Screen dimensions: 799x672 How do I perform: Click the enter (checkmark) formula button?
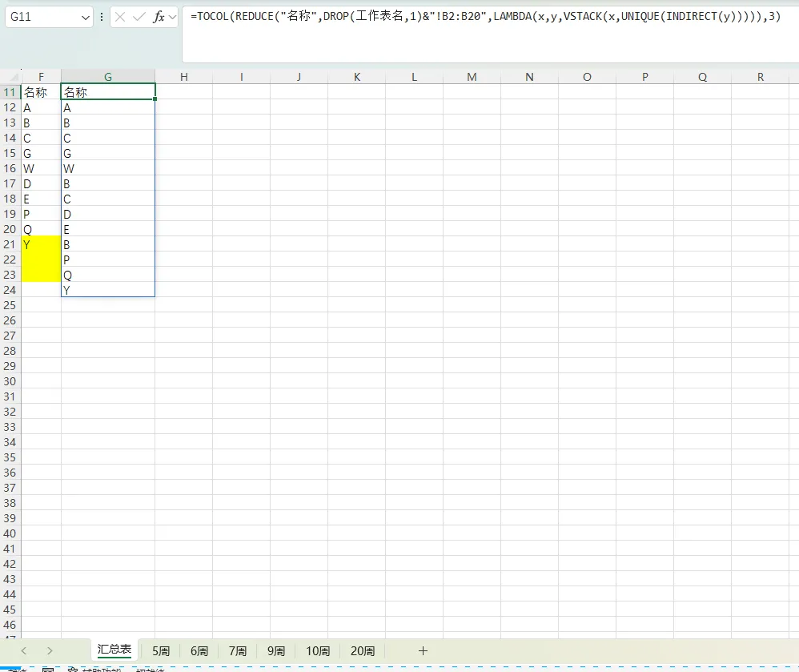click(139, 17)
